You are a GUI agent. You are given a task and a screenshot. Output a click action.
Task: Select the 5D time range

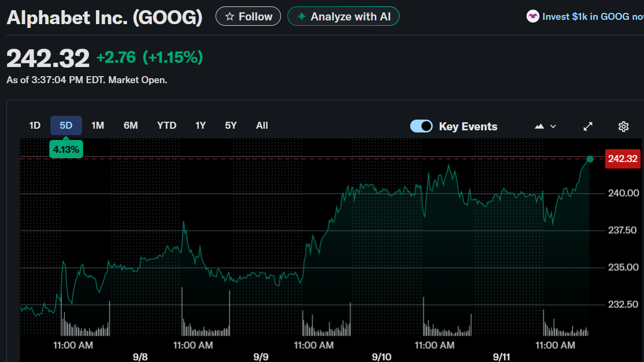click(x=66, y=125)
